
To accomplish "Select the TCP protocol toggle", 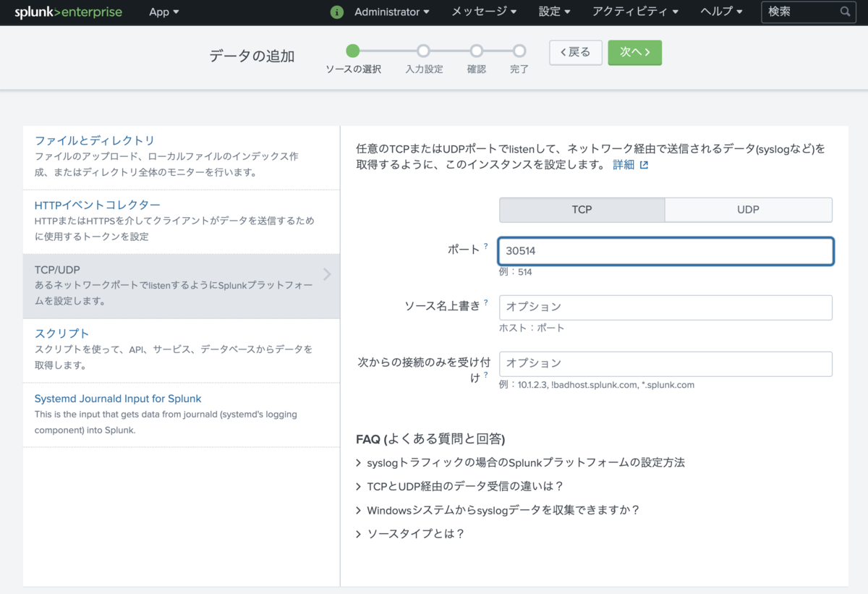I will [x=582, y=209].
